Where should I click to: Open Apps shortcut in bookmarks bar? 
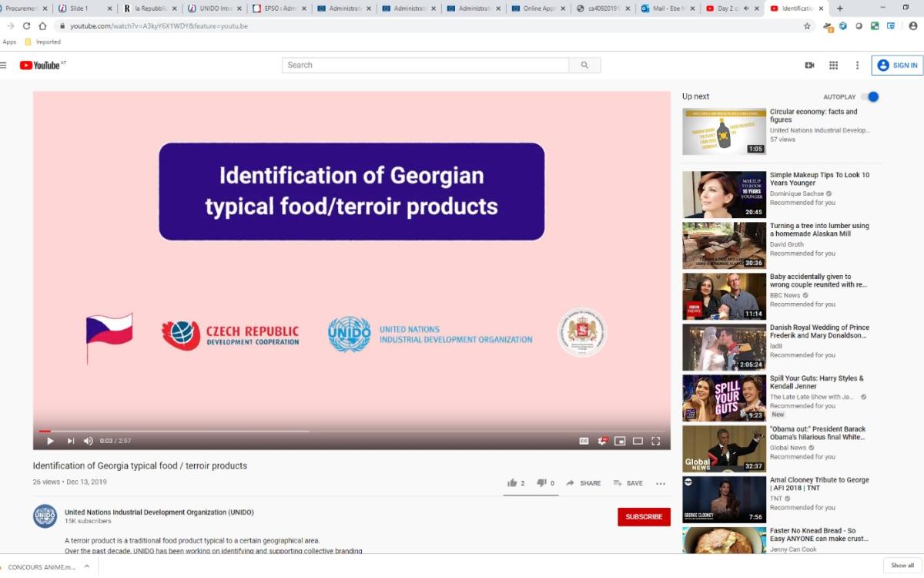pos(9,42)
